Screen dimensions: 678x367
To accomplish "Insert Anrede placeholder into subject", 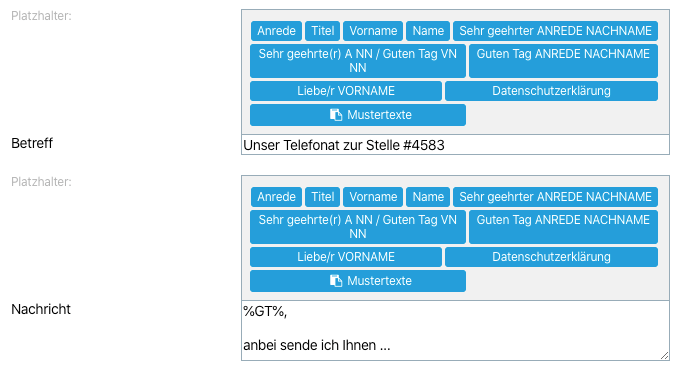I will point(276,31).
